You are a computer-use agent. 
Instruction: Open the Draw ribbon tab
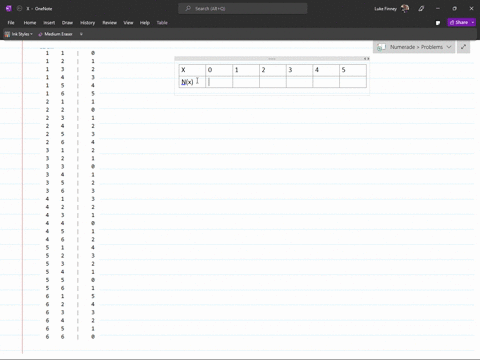pyautogui.click(x=67, y=23)
